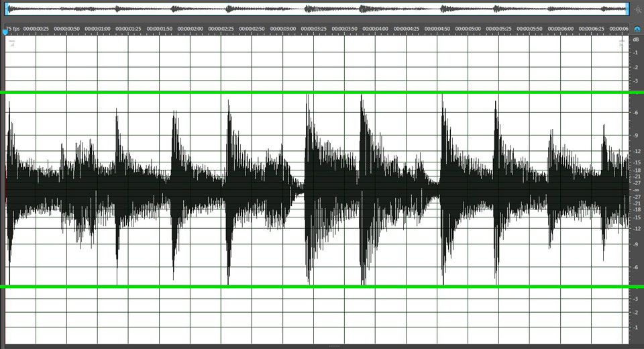Click the dB unit label on amplitude scale
Image resolution: width=644 pixels, height=349 pixels.
pyautogui.click(x=636, y=40)
